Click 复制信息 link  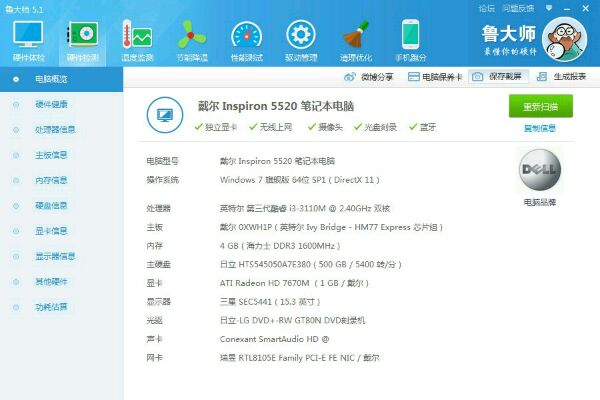(x=540, y=128)
